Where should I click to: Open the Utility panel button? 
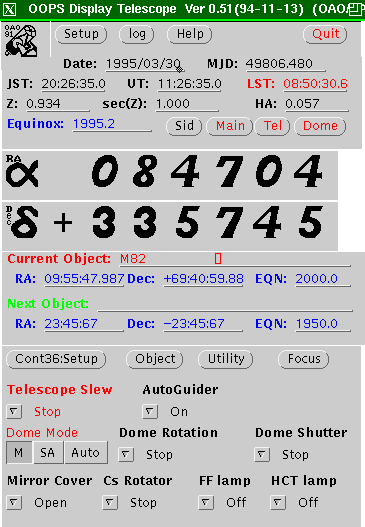click(226, 359)
